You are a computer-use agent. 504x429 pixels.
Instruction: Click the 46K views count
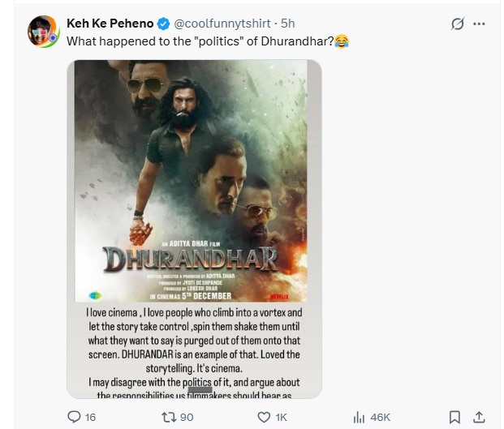tap(380, 417)
